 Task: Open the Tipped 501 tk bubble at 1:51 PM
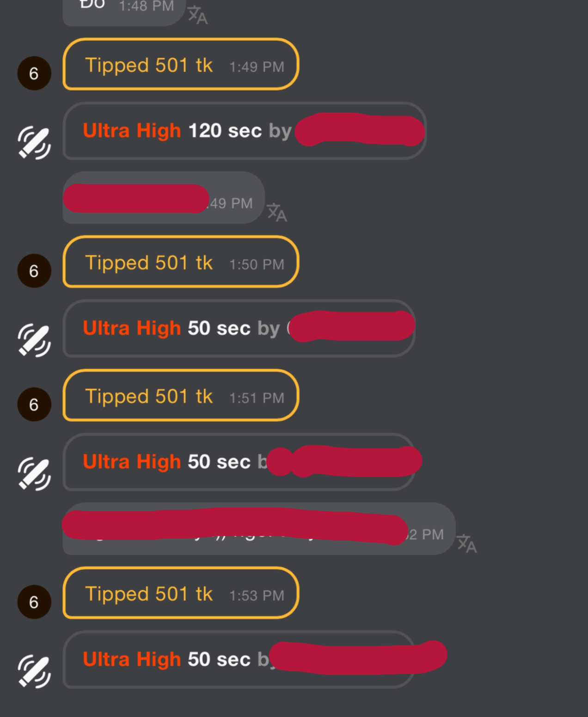(181, 396)
